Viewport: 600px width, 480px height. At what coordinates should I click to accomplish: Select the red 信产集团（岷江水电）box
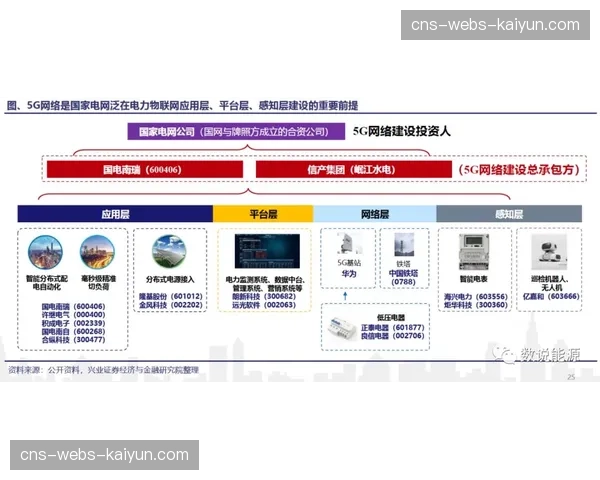click(354, 169)
